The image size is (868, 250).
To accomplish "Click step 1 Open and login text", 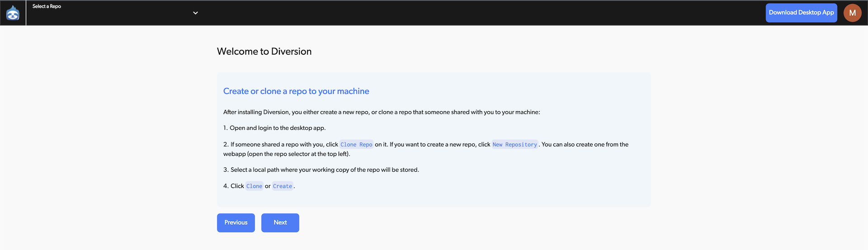I will (274, 128).
